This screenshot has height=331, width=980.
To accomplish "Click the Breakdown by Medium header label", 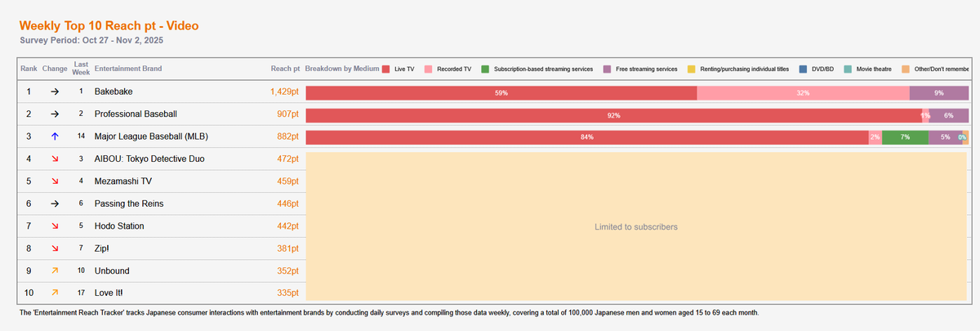I will 342,69.
